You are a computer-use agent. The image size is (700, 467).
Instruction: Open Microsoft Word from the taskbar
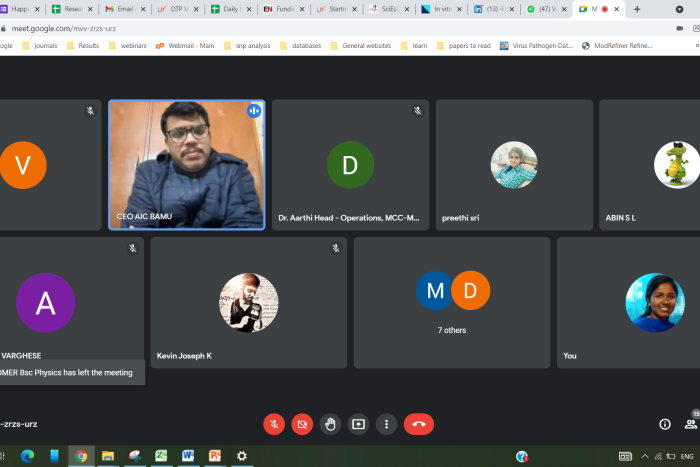187,456
